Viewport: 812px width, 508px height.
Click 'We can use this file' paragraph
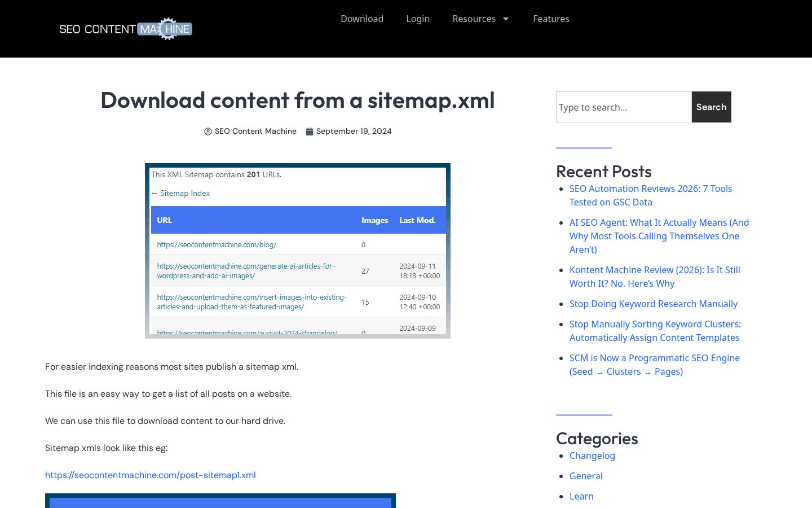pyautogui.click(x=165, y=421)
